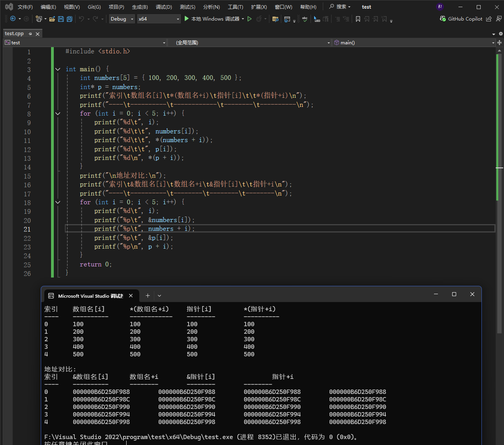This screenshot has width=504, height=445.
Task: Collapse the main() function code block
Action: 58,69
